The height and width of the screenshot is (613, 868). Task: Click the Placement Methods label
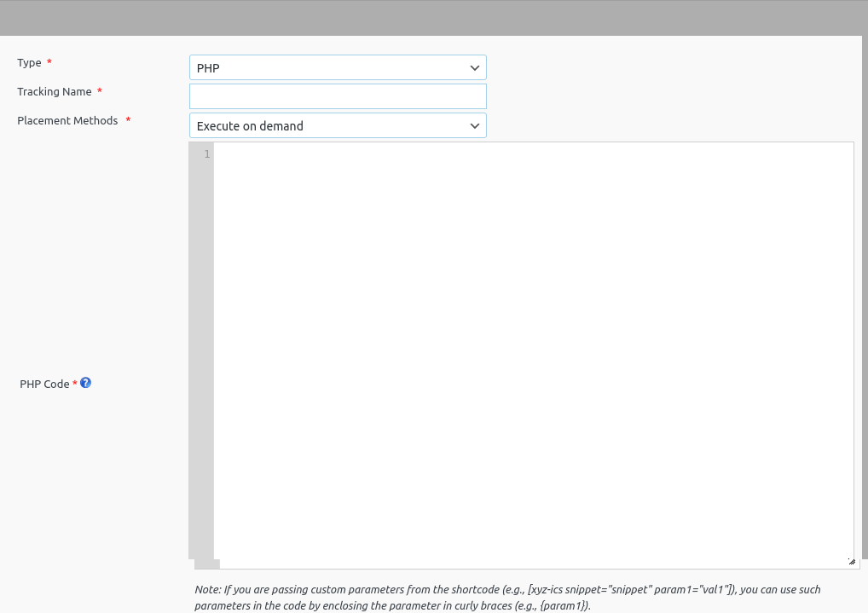[x=67, y=120]
